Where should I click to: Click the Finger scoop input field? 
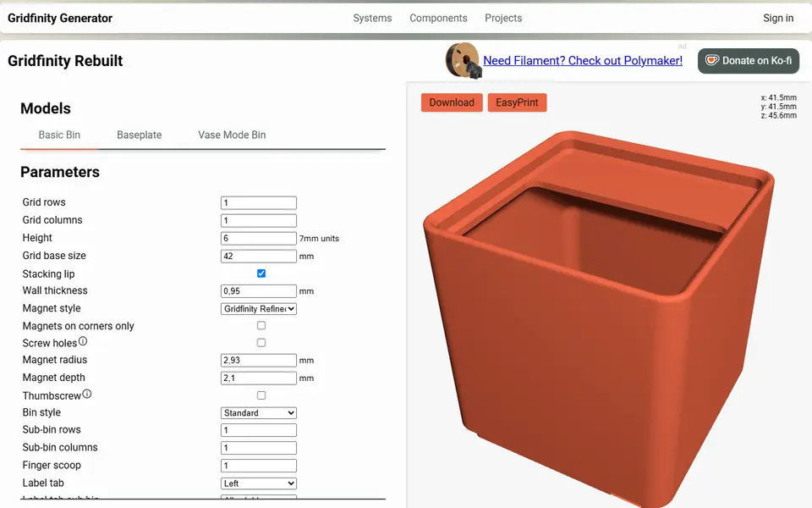pyautogui.click(x=259, y=466)
